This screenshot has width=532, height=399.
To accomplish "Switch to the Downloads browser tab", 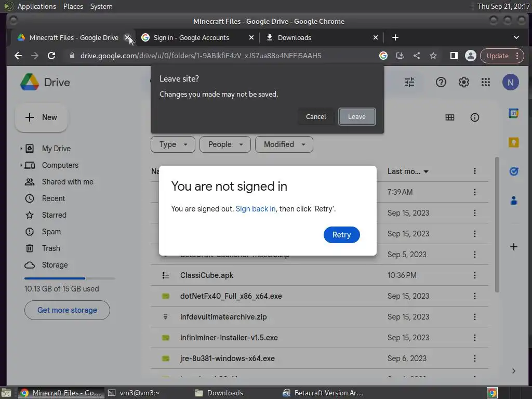I will (x=321, y=37).
